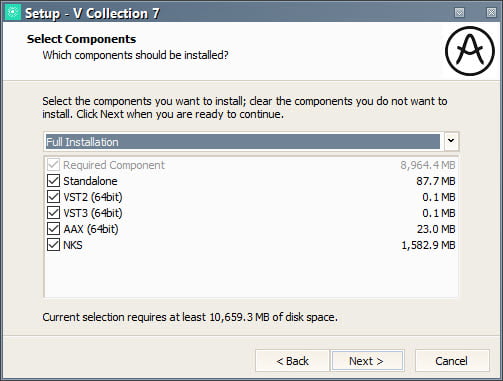Click the VST3 (64bit) label
The width and height of the screenshot is (503, 381).
click(x=93, y=213)
